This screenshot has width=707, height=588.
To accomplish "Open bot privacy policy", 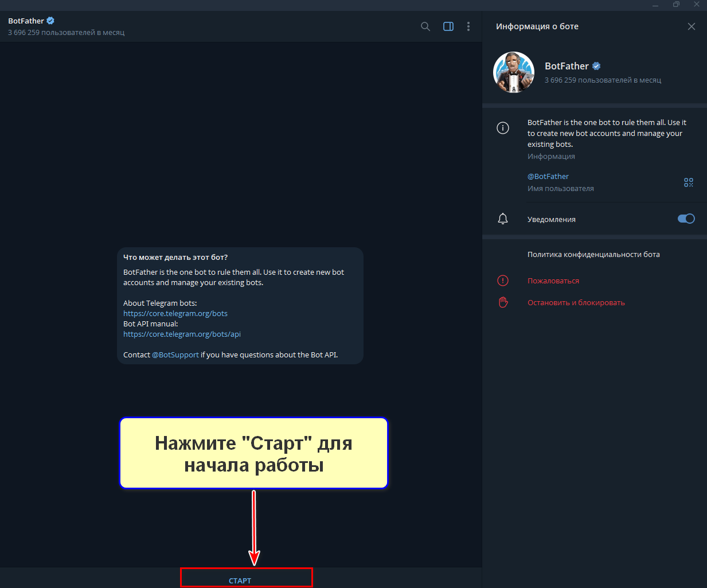I will [593, 254].
